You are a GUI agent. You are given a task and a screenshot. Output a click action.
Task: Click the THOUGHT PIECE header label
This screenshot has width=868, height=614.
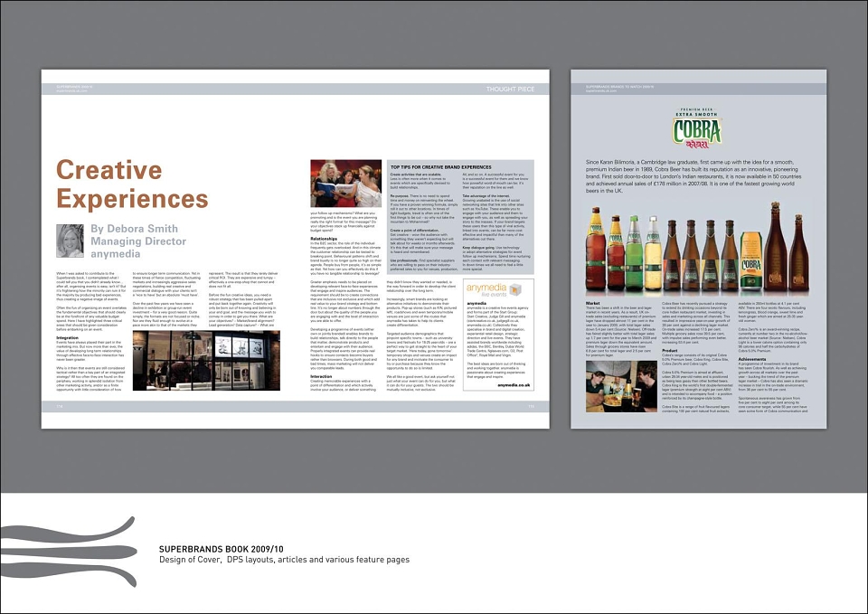(510, 90)
